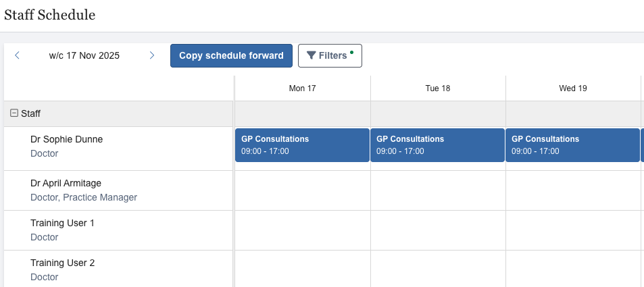The width and height of the screenshot is (644, 287).
Task: Select the week date w/c 17 Nov 2025
Action: [84, 55]
